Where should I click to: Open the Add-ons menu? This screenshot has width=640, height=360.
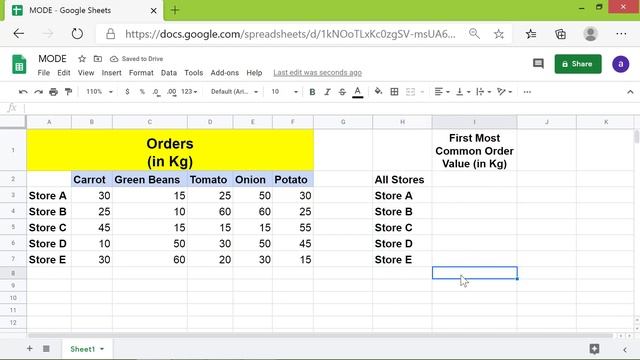click(224, 73)
